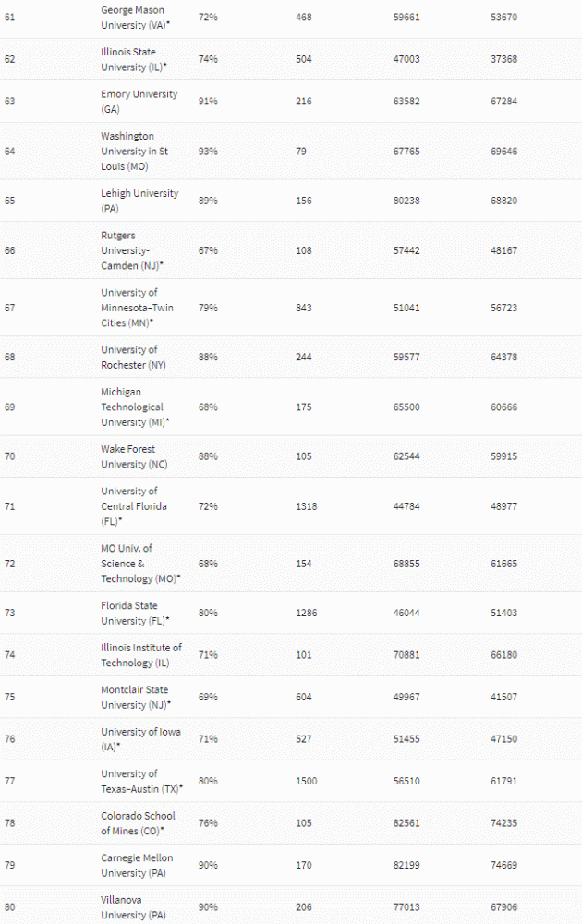Screen dimensions: 582x924
Task: Click Colorado School of Mines name
Action: point(138,822)
